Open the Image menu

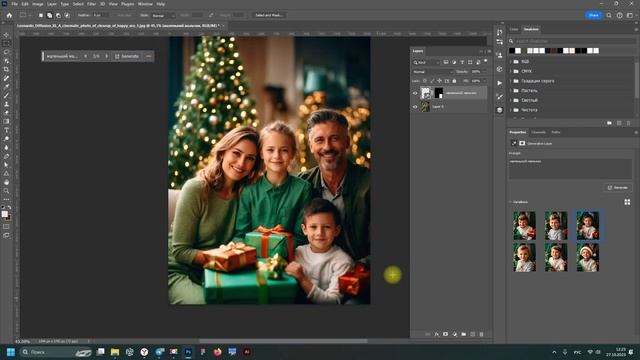(38, 4)
